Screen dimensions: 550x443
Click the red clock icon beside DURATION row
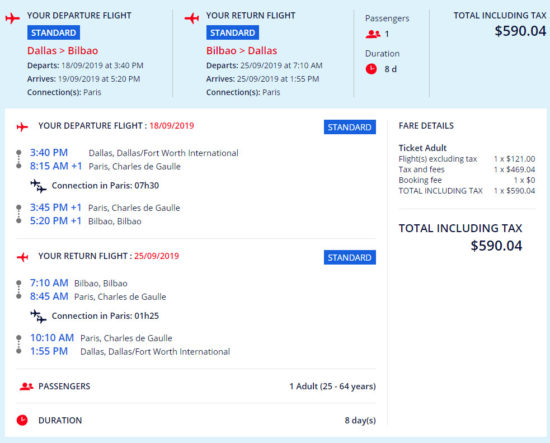(x=22, y=420)
